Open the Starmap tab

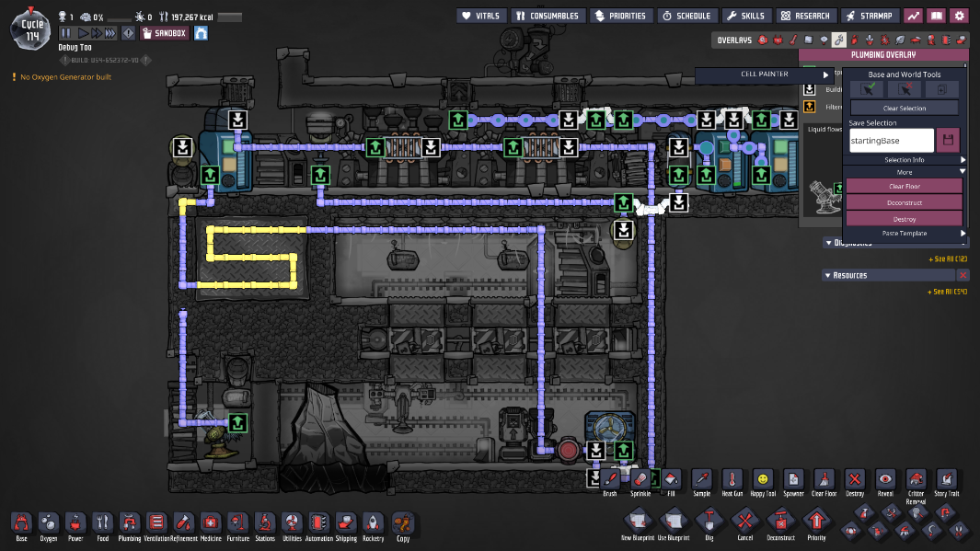click(x=870, y=16)
